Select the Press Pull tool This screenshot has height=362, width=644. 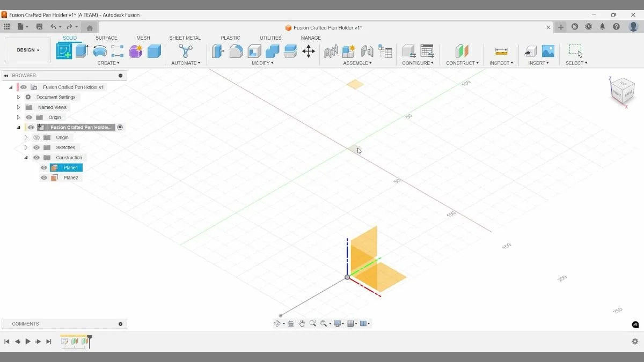coord(218,51)
